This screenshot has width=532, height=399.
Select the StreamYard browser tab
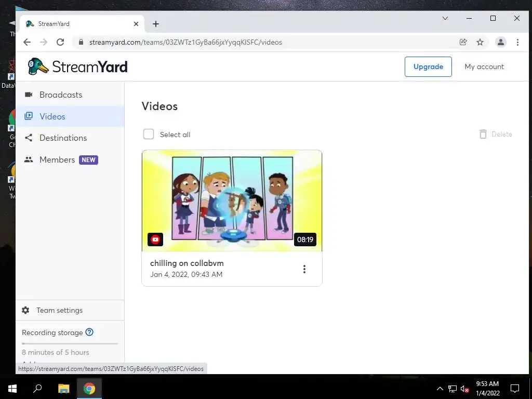click(82, 24)
